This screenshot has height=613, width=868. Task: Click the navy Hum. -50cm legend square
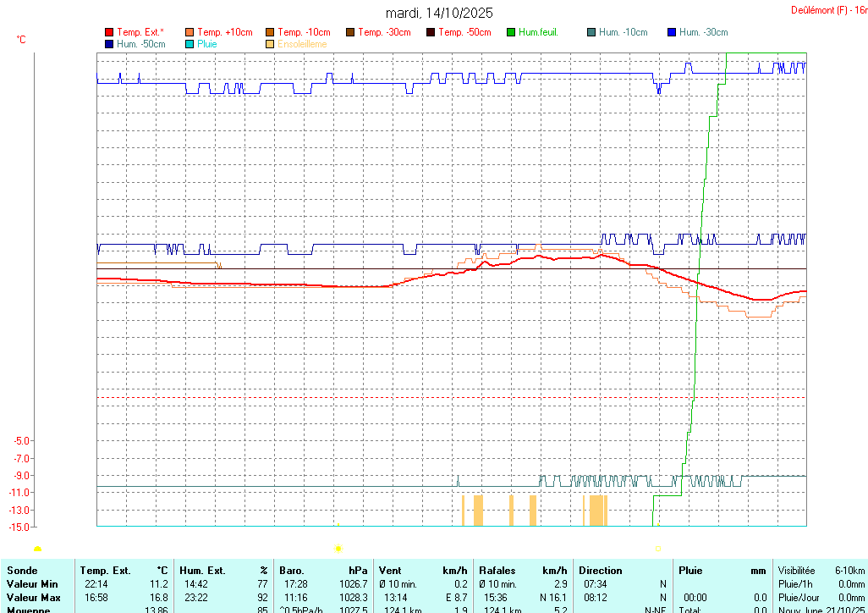pos(109,43)
